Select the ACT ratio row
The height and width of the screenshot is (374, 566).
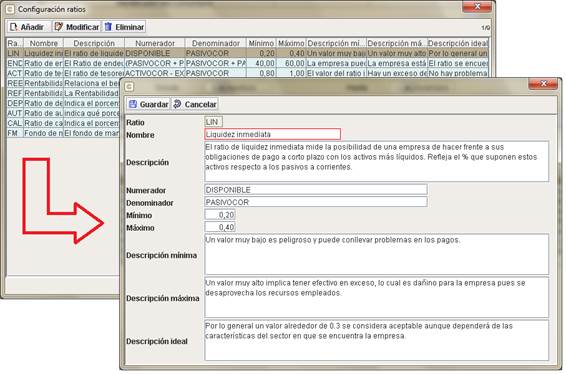point(247,73)
